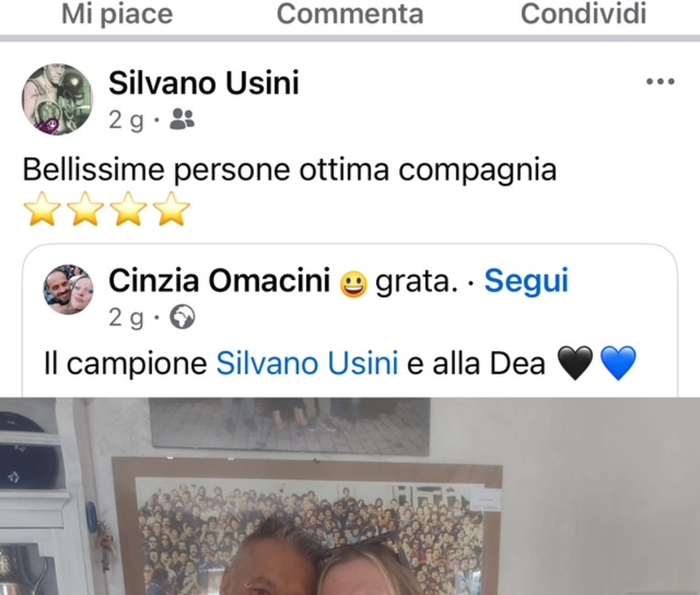Tap the last star emoji

[x=171, y=208]
